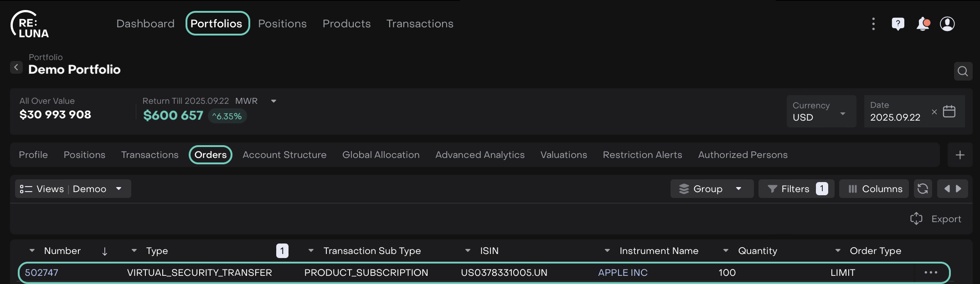Open the date calendar picker icon

click(949, 112)
